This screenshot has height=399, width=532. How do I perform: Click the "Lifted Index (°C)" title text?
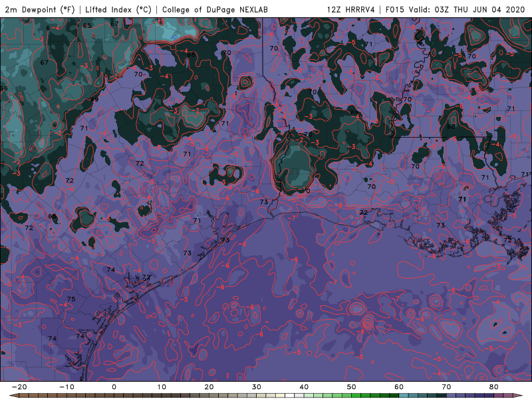118,9
